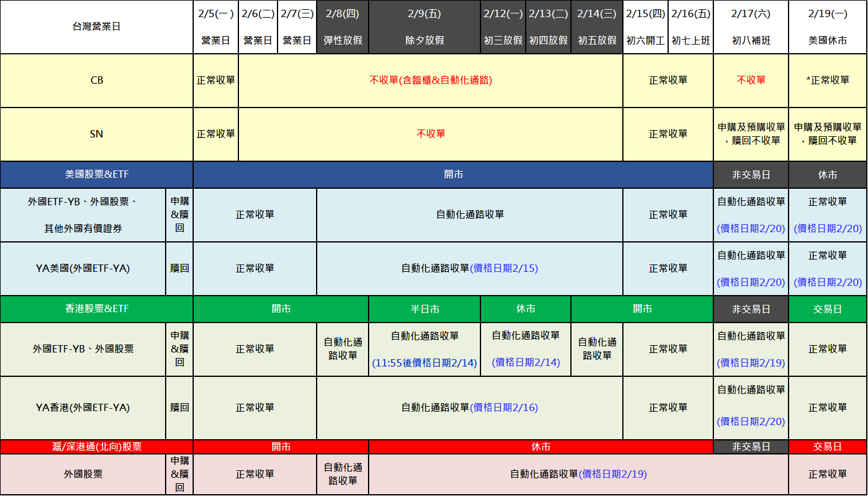The height and width of the screenshot is (496, 868).
Task: Select 開市 in the 美國股票&ETF row
Action: 454,175
